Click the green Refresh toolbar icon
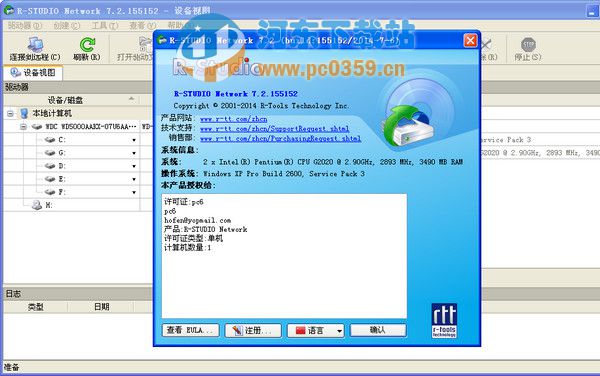Screen dimensions: 600x376 pos(87,44)
